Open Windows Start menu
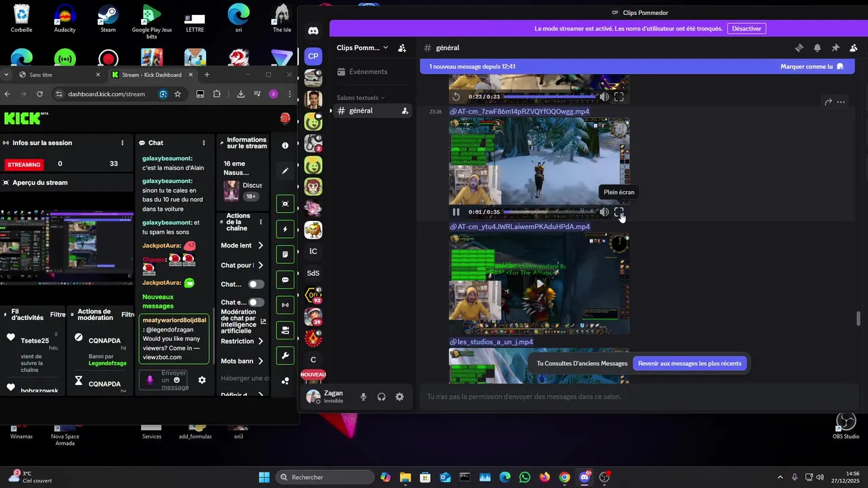Screen dimensions: 868x488 [264, 477]
